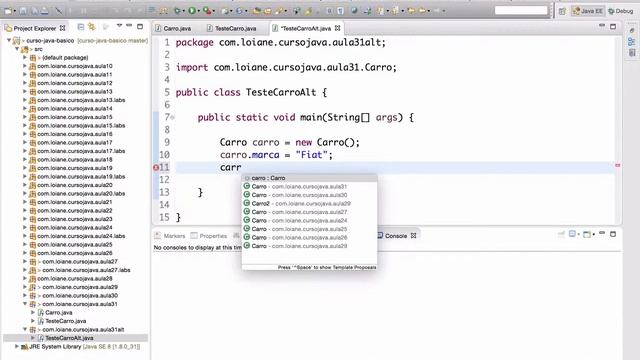Viewport: 640px width, 360px height.
Task: Select com.loiane.cursojava.aula19.labs in tree
Action: coord(81,177)
